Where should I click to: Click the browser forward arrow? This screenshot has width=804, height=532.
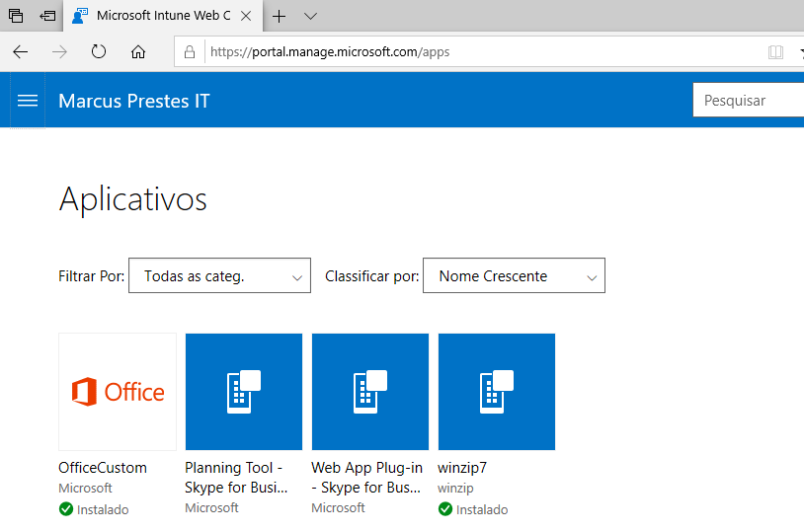pos(59,51)
